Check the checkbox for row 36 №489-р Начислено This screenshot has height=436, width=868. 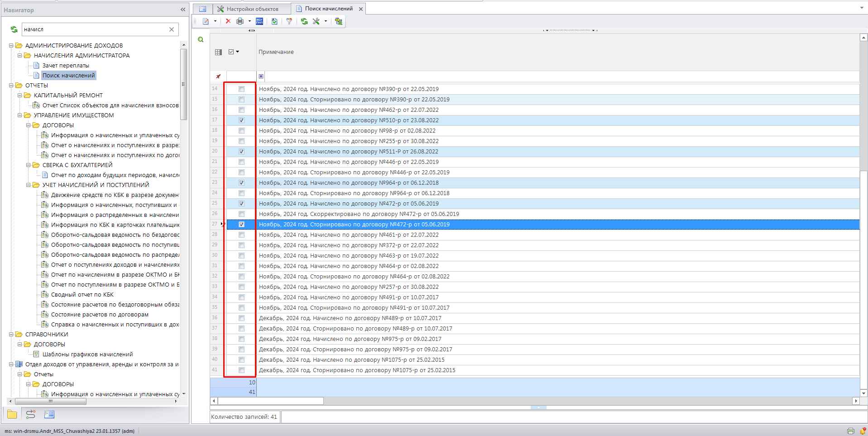241,318
